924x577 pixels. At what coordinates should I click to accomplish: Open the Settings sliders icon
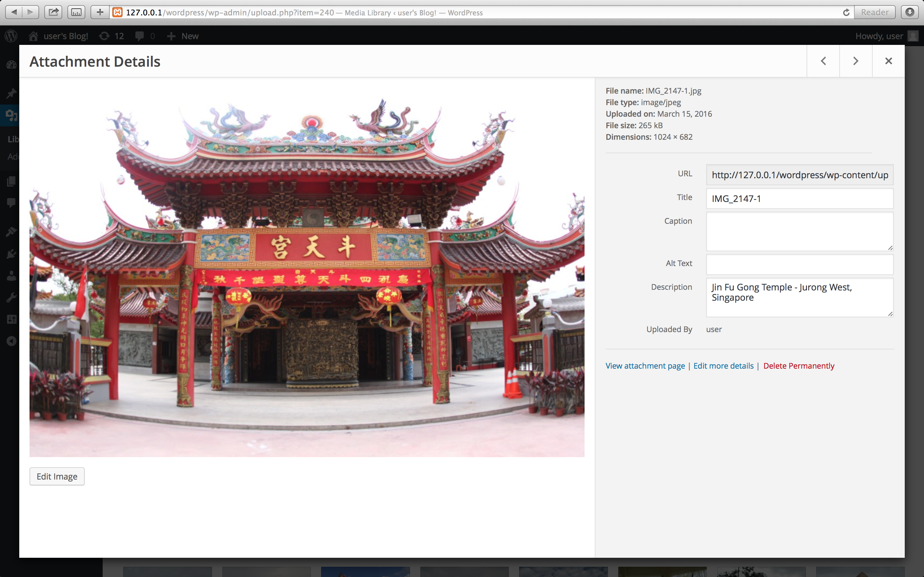(12, 319)
